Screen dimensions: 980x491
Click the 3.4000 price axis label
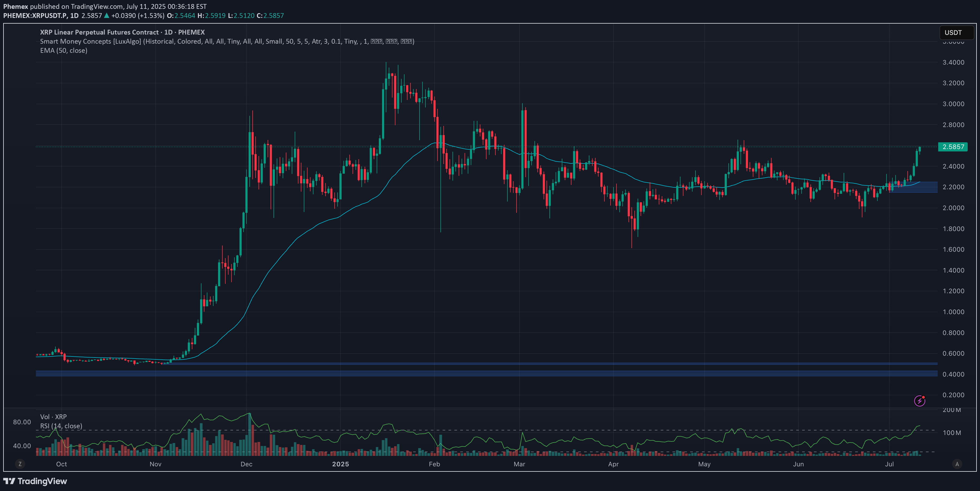click(953, 62)
